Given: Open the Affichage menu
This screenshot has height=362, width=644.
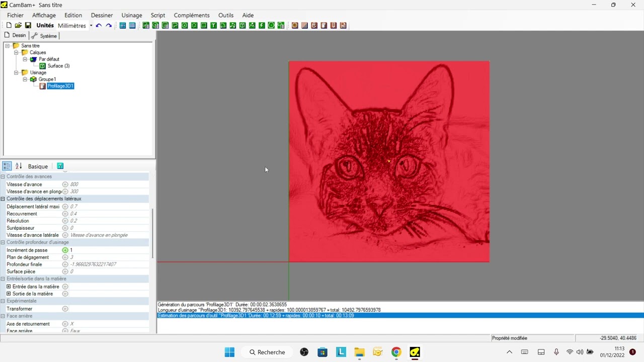Looking at the screenshot, I should point(44,15).
